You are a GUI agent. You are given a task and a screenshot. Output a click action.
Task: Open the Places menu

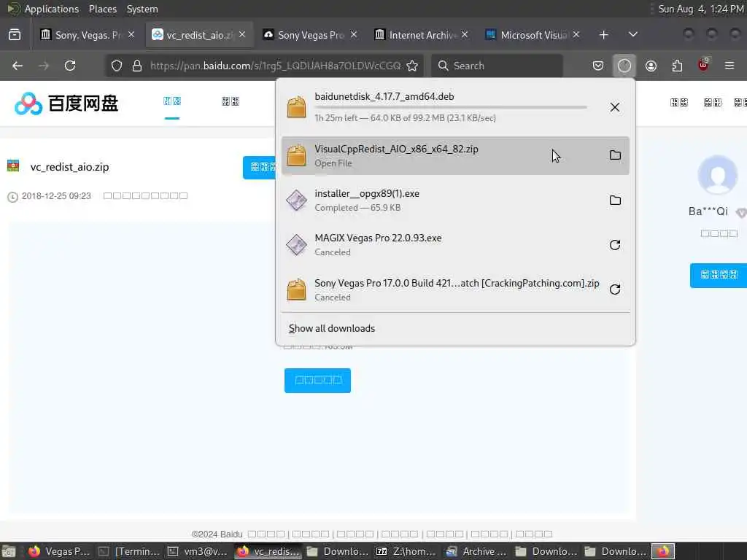103,9
